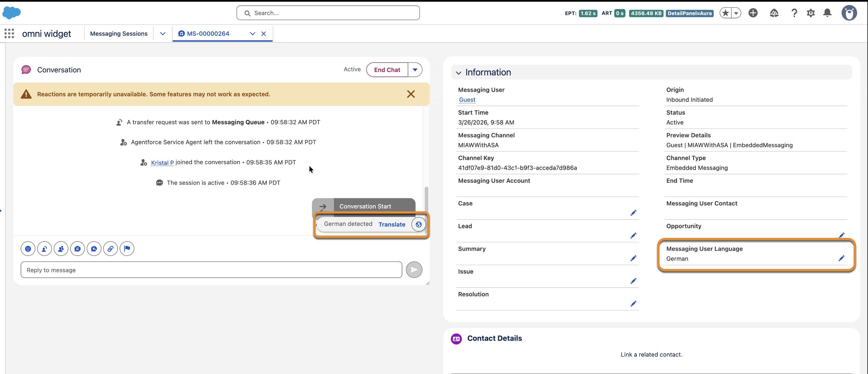
Task: Open the global actions plus icon
Action: 753,13
